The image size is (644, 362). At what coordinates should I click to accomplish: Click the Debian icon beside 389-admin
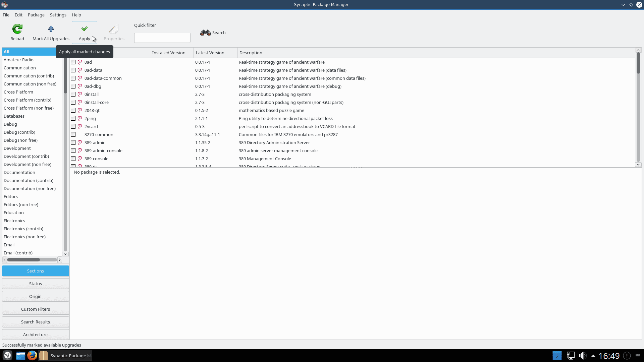pyautogui.click(x=80, y=142)
